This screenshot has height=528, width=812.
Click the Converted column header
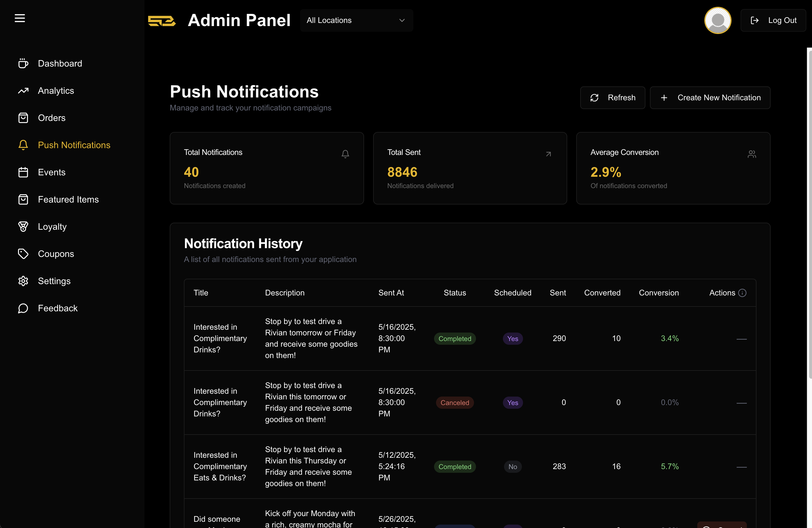(x=603, y=293)
